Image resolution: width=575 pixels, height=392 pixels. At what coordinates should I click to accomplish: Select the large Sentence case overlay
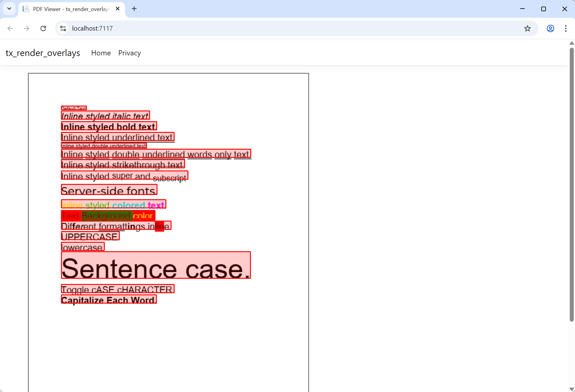[156, 265]
